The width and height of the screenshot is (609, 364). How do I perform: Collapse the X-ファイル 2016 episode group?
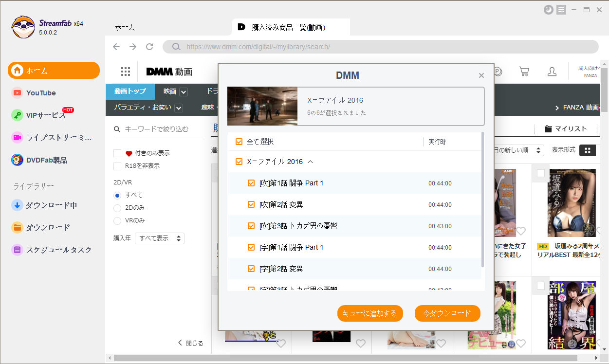[311, 162]
